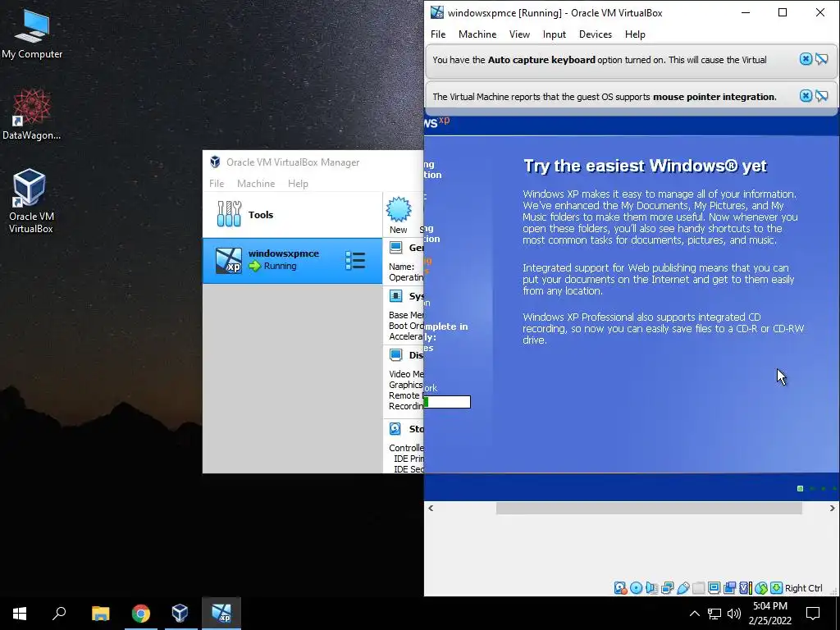840x630 pixels.
Task: Open My Computer desktop icon
Action: pyautogui.click(x=32, y=34)
